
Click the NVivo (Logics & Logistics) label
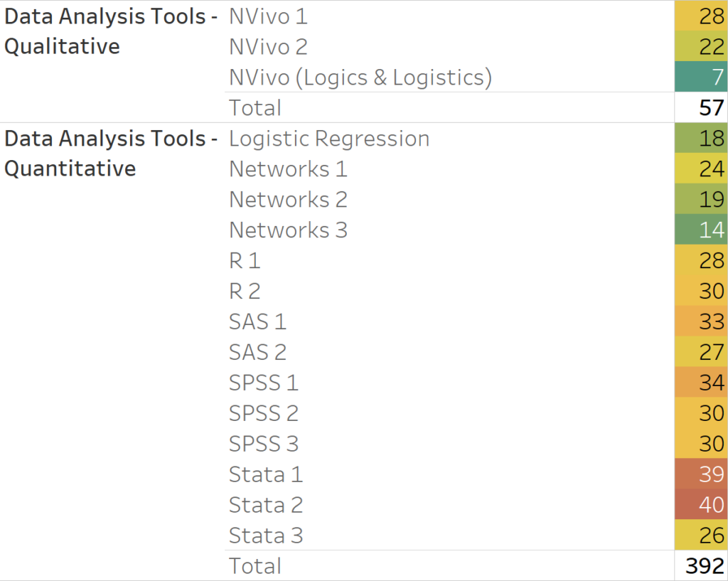(360, 78)
